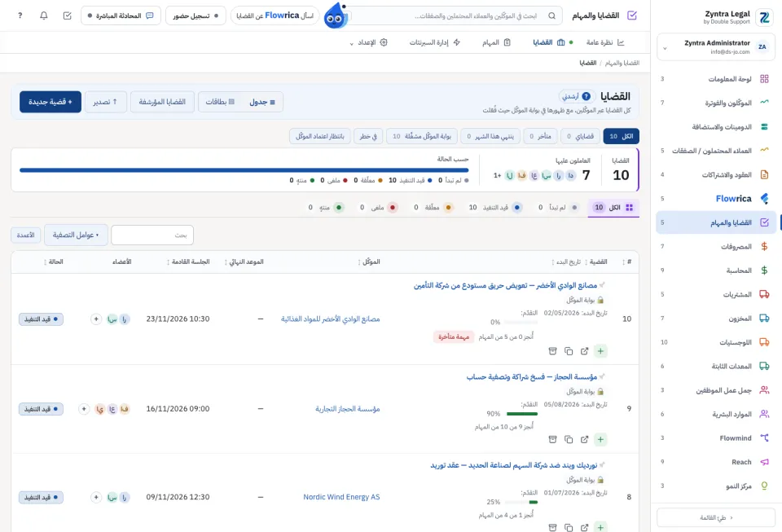Collapse sidebar with طي القائمة

716,517
